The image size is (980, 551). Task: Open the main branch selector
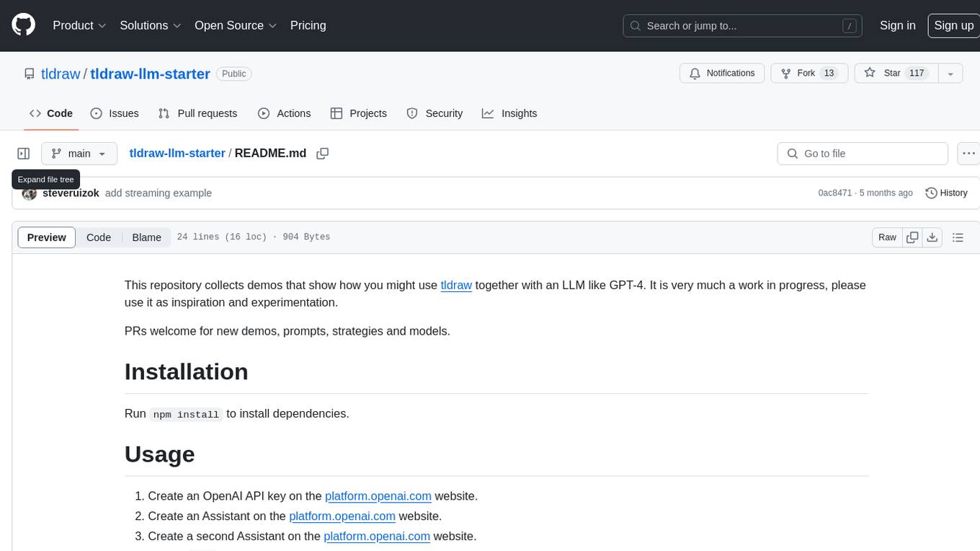[79, 154]
